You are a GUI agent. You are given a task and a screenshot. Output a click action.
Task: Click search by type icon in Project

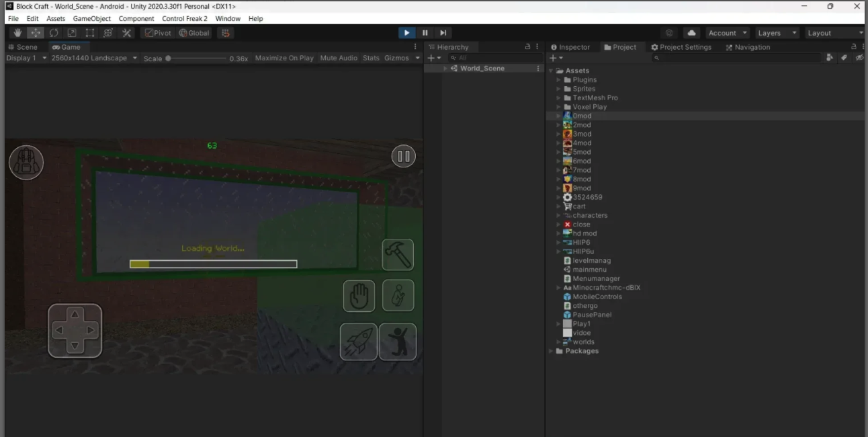point(830,58)
